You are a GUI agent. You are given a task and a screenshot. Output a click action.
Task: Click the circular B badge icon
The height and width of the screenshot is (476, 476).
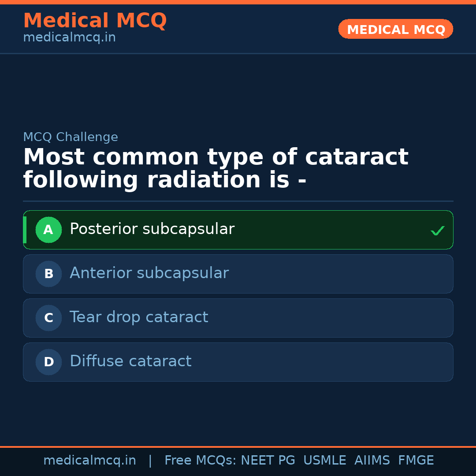point(48,274)
